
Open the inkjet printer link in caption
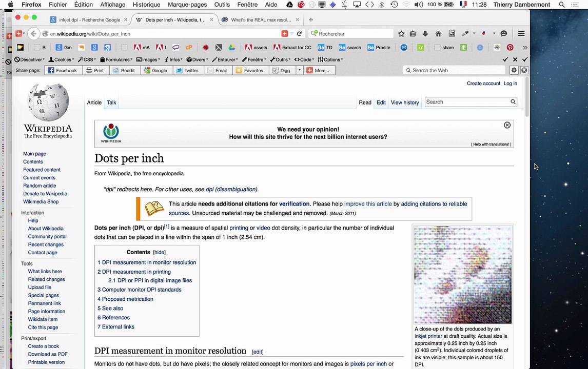click(428, 336)
